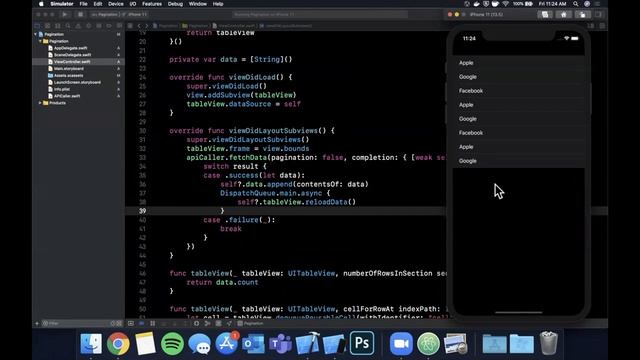The width and height of the screenshot is (640, 360).
Task: Open APICaller.swift in navigator
Action: (x=67, y=96)
